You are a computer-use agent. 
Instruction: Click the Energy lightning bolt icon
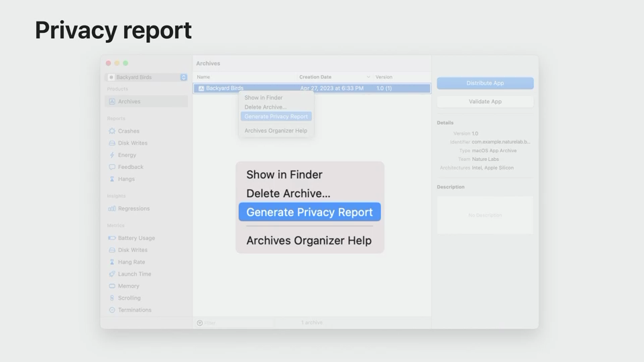112,155
